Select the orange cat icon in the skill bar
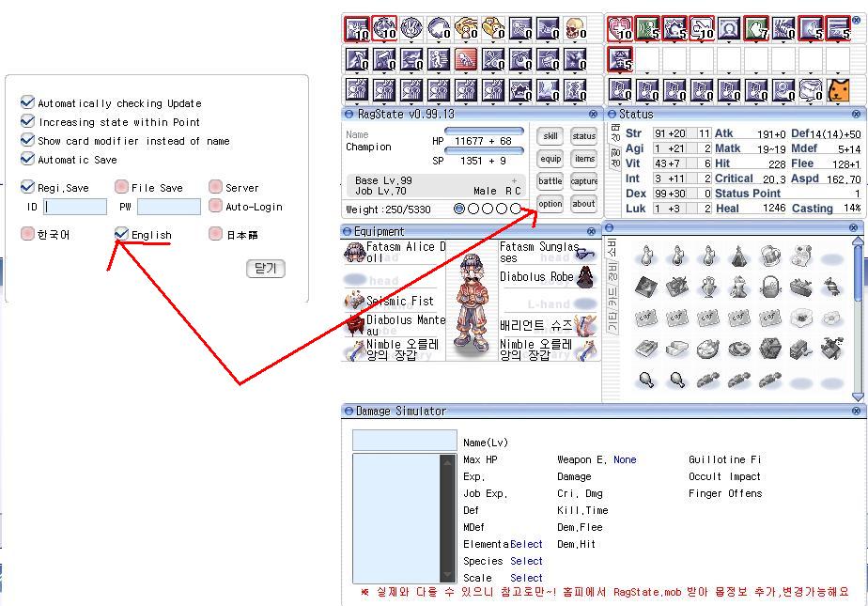The width and height of the screenshot is (868, 606). pyautogui.click(x=838, y=90)
